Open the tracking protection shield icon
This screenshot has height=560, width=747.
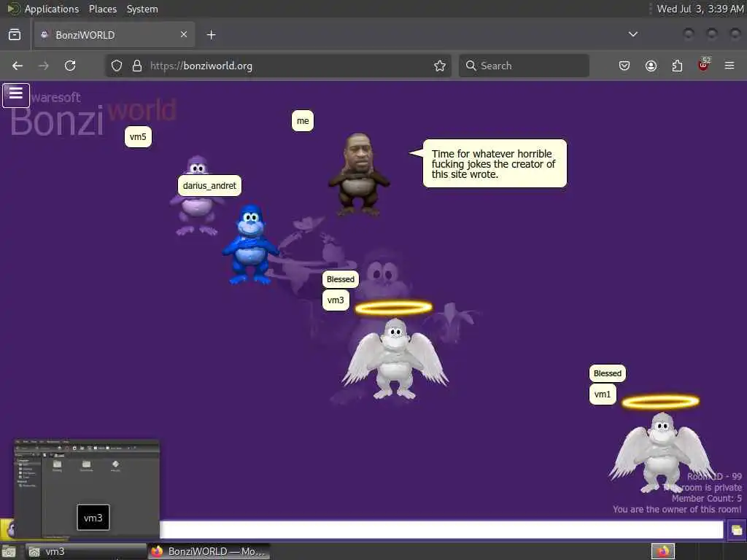click(x=117, y=66)
